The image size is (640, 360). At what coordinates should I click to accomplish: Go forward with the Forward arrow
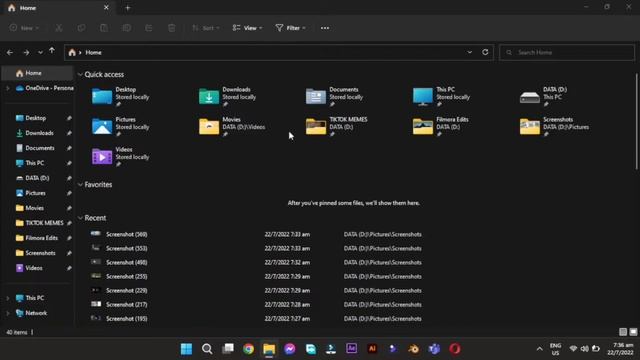pyautogui.click(x=26, y=52)
